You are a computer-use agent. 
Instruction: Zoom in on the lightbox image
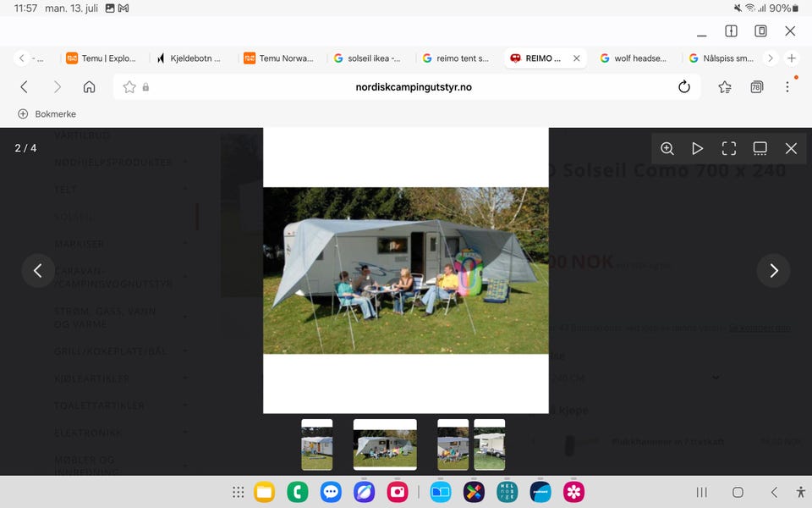667,149
